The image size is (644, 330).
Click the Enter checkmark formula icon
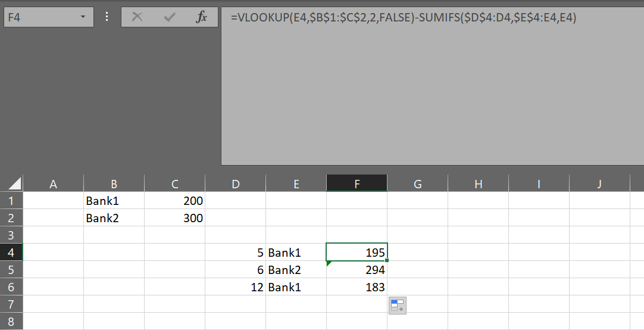(169, 17)
